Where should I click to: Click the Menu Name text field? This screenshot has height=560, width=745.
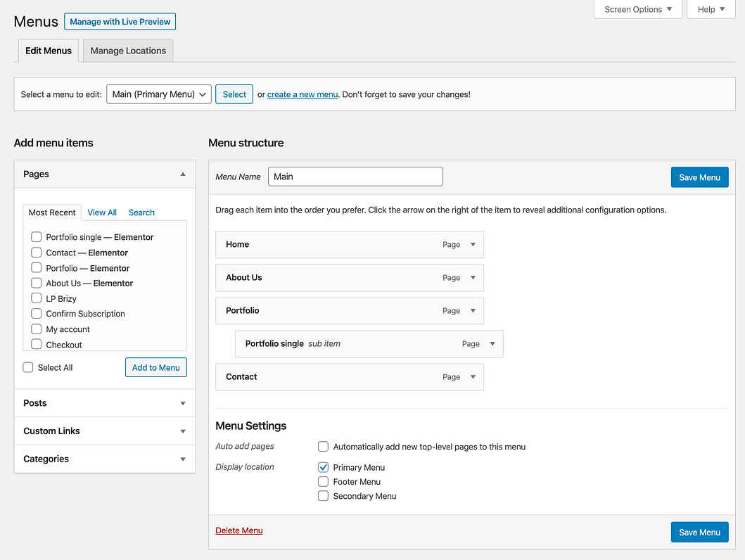coord(355,176)
